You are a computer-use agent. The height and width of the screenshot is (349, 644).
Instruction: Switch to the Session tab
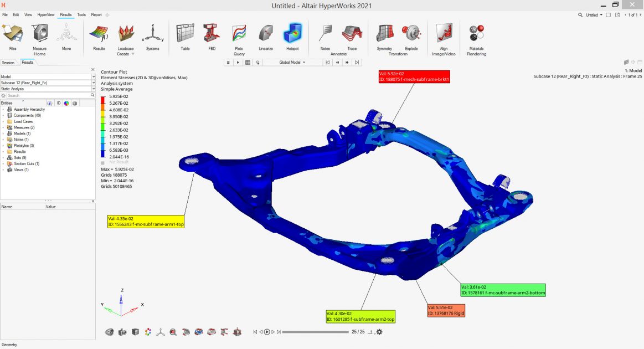point(8,63)
